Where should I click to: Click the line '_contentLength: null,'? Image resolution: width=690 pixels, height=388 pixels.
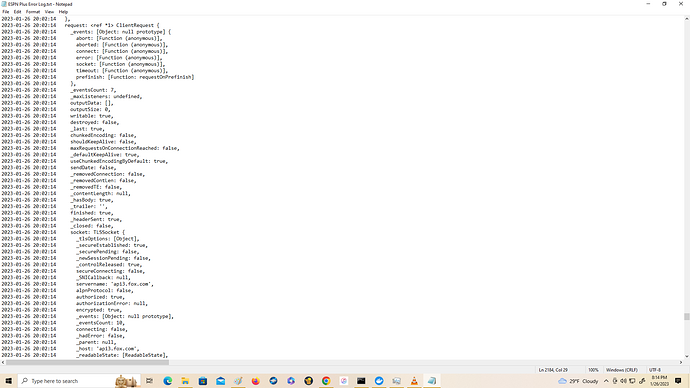(x=100, y=194)
